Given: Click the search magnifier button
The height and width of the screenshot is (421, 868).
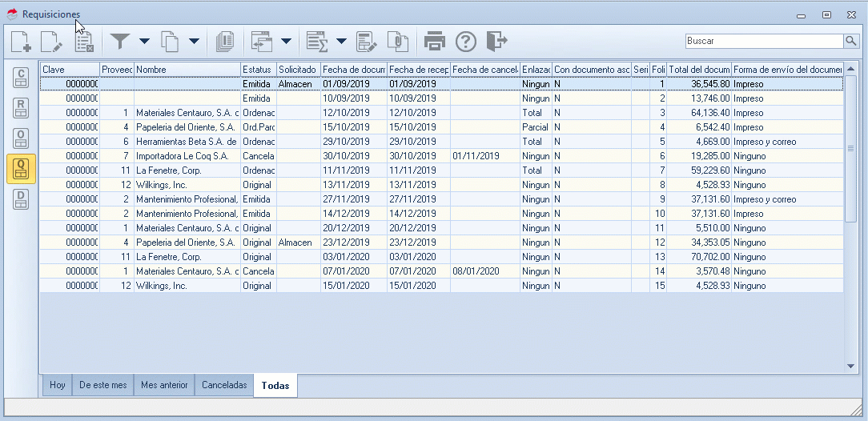Looking at the screenshot, I should [x=850, y=41].
